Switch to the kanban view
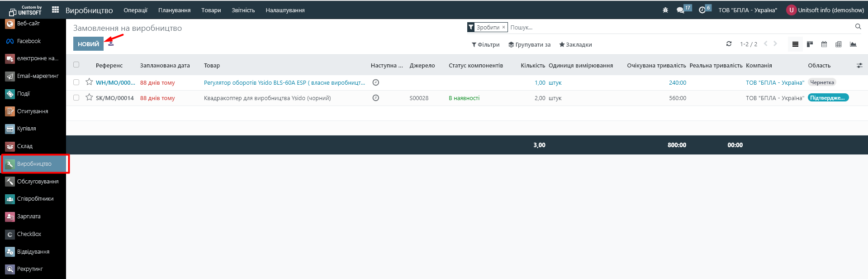This screenshot has height=279, width=868. tap(810, 44)
